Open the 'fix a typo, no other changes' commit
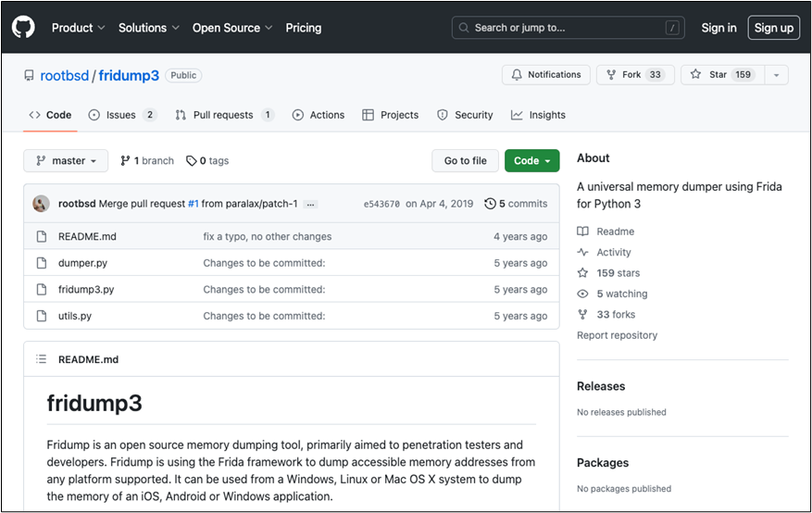 (268, 236)
